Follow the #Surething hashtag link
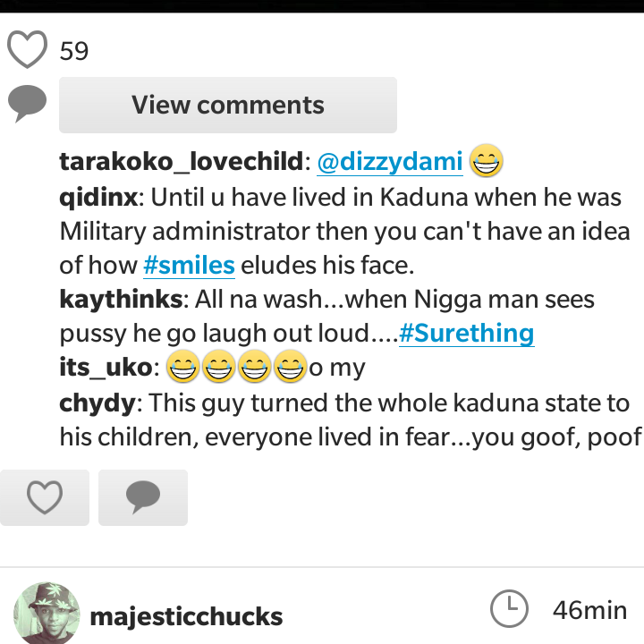Image resolution: width=644 pixels, height=644 pixels. click(467, 333)
